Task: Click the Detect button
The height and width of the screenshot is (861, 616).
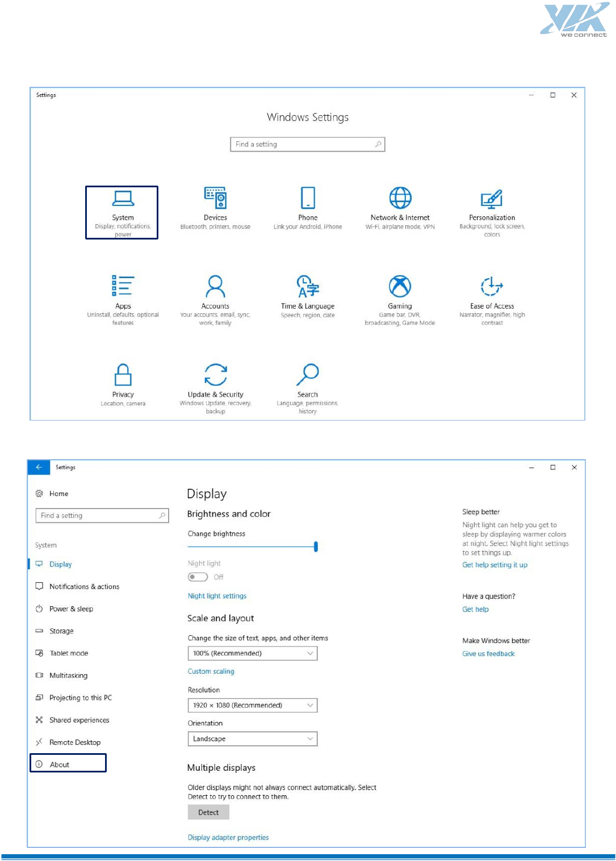Action: coord(208,812)
